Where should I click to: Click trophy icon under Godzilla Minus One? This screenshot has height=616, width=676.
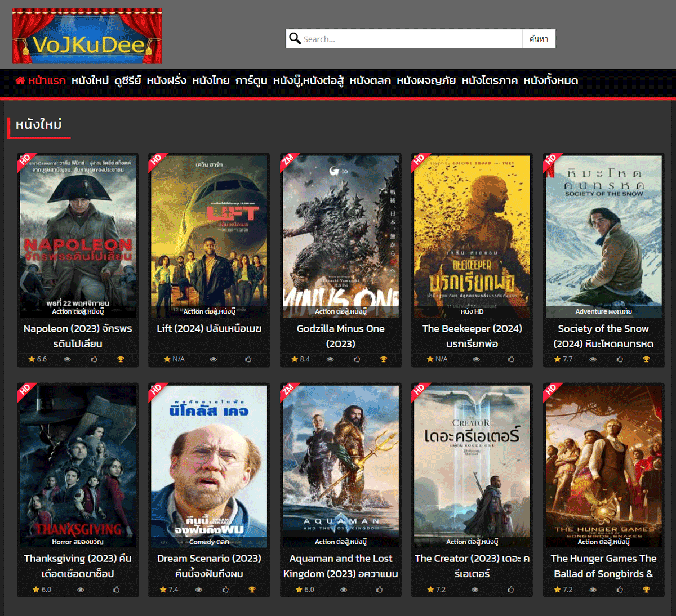(x=384, y=359)
